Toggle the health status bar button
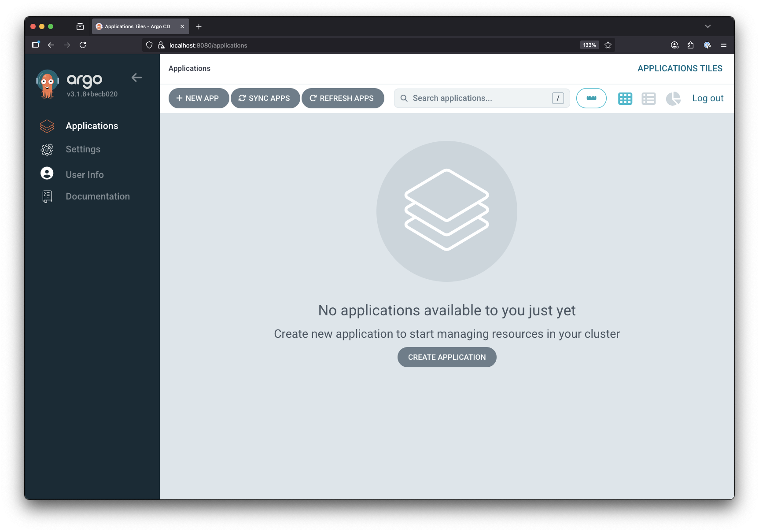 point(591,98)
